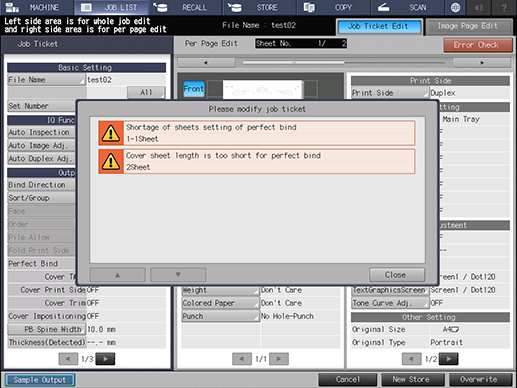The width and height of the screenshot is (517, 388).
Task: Open the Print Side setting
Action: click(390, 93)
